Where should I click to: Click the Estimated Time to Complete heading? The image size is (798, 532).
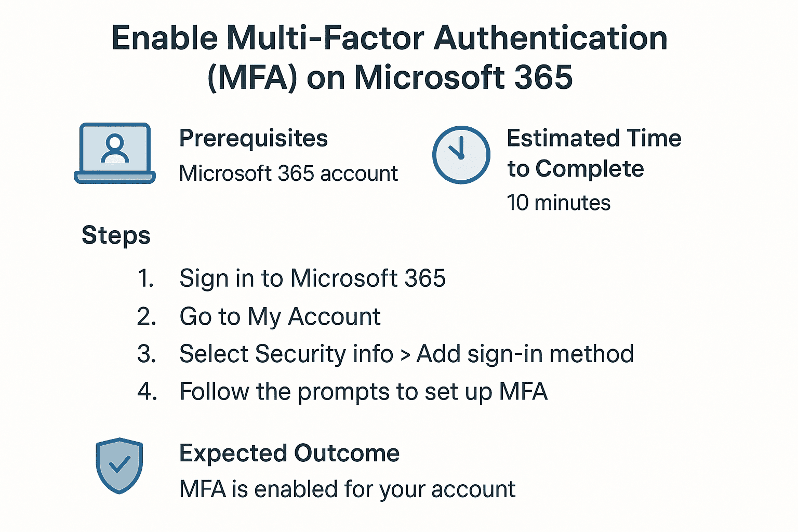coord(593,154)
